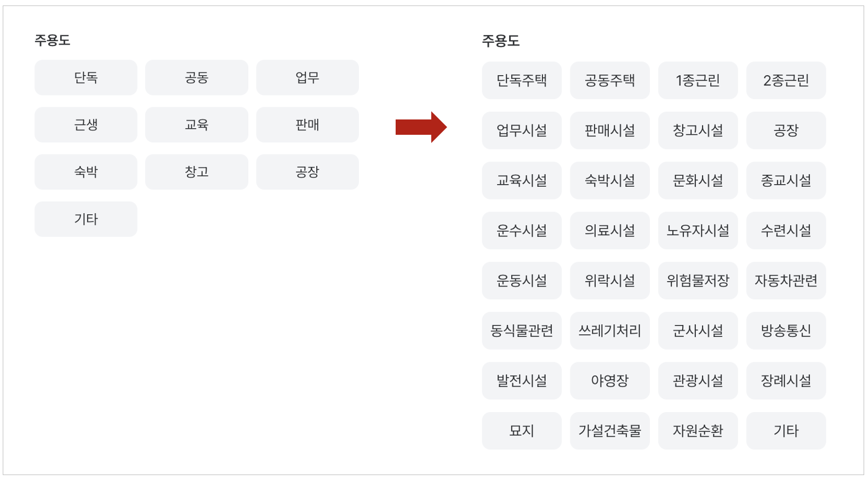This screenshot has height=480, width=868.
Task: Enable the 문화시설 filter
Action: pos(698,180)
